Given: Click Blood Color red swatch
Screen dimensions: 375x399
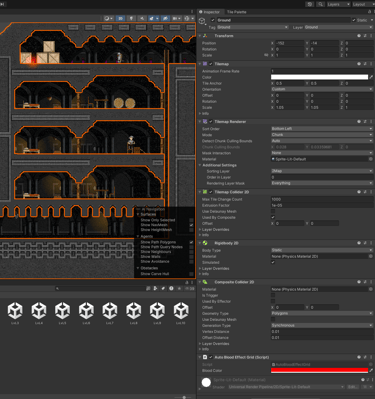Looking at the screenshot, I should click(x=319, y=370).
